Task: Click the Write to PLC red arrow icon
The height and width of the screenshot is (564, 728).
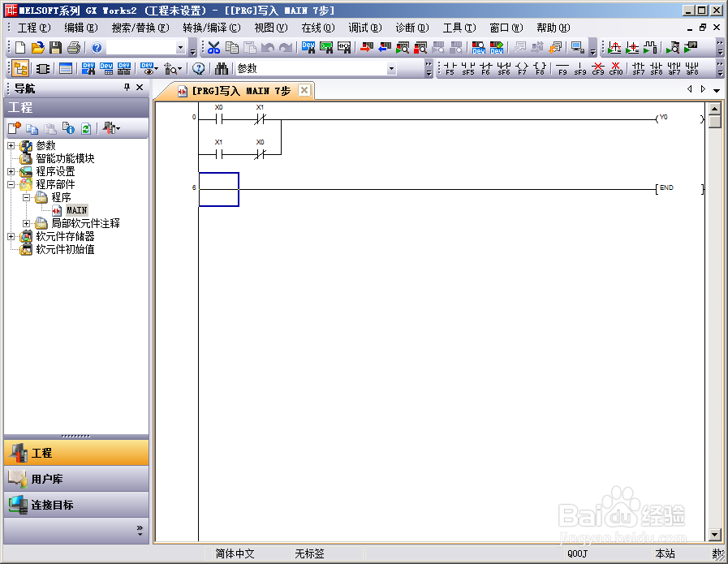Action: pos(367,47)
